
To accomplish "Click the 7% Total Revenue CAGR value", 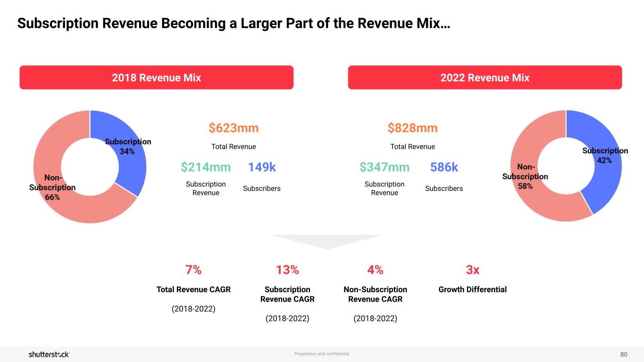I will (x=193, y=270).
